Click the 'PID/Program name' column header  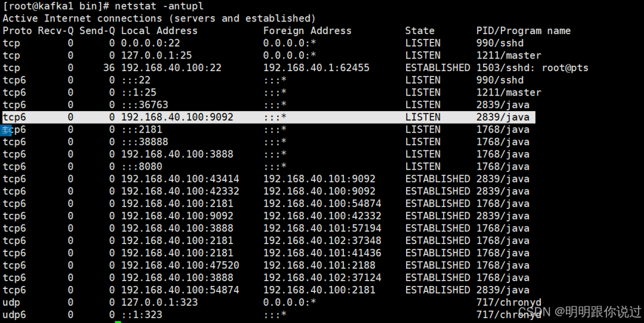[524, 31]
